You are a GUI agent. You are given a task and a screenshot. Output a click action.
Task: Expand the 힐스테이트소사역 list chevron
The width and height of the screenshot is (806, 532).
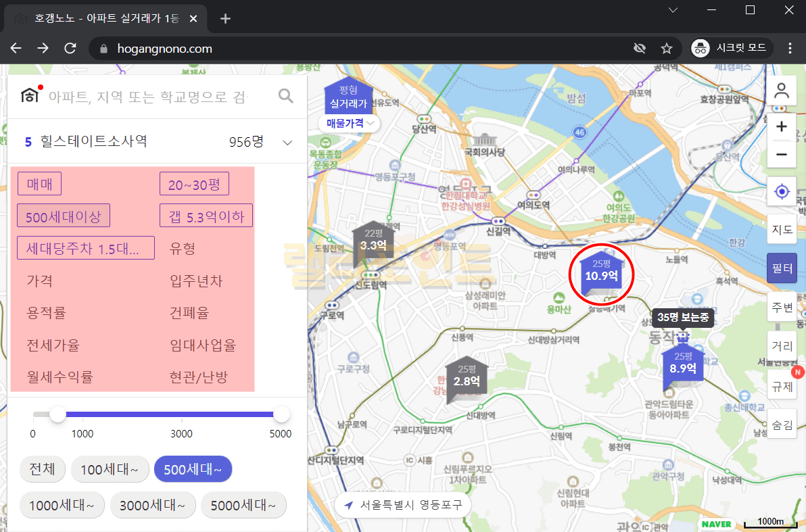pyautogui.click(x=287, y=143)
